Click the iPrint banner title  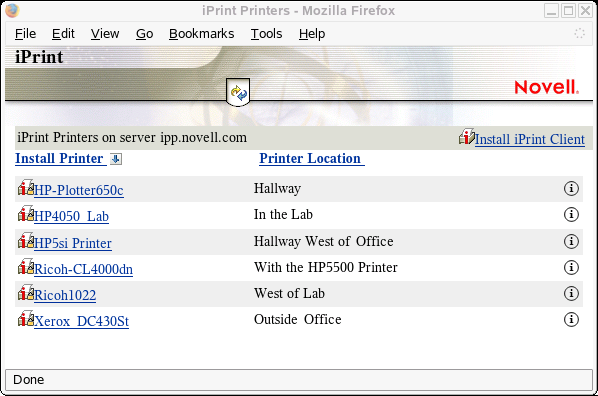click(x=39, y=57)
